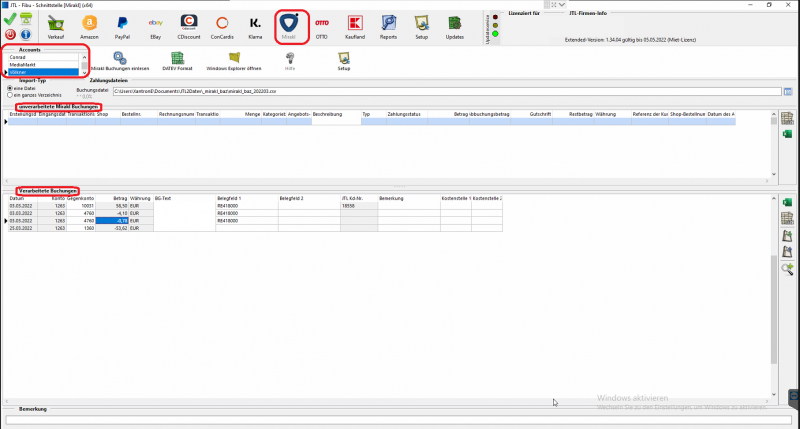Open the Amazon interface module
The width and height of the screenshot is (800, 429).
coord(89,25)
